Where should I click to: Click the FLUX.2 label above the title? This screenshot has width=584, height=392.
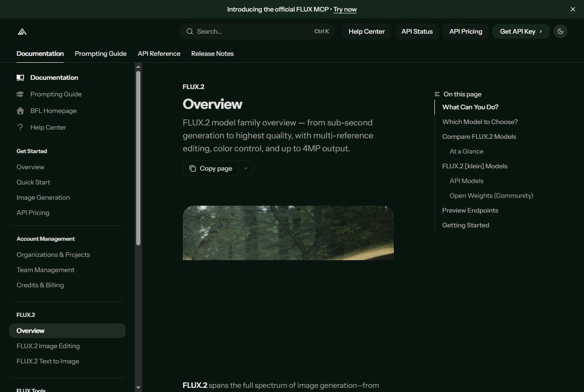click(x=193, y=87)
